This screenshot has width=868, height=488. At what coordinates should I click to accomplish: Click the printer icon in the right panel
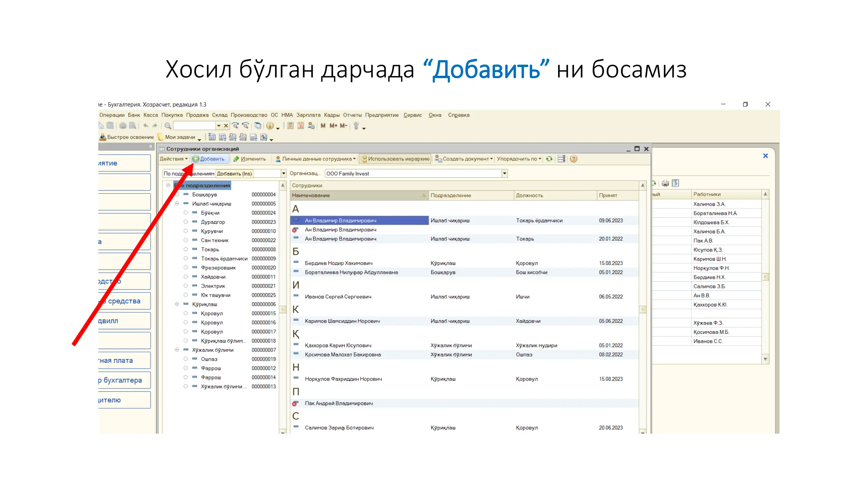pyautogui.click(x=665, y=183)
